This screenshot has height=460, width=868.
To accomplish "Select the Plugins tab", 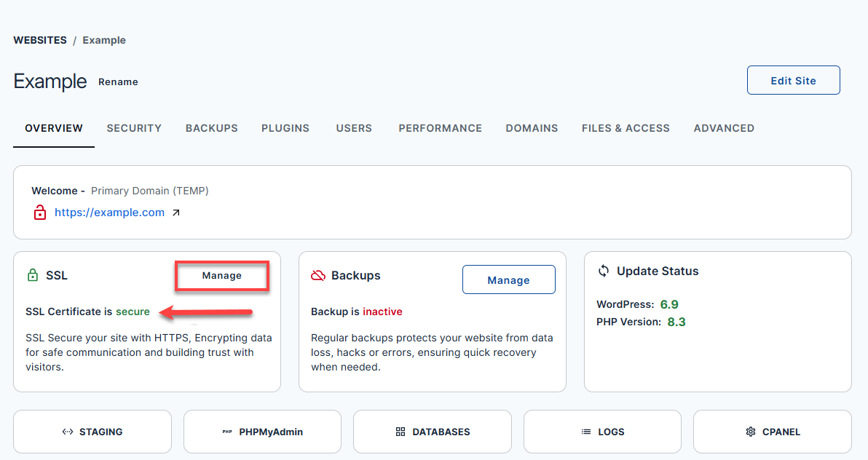I will 285,128.
